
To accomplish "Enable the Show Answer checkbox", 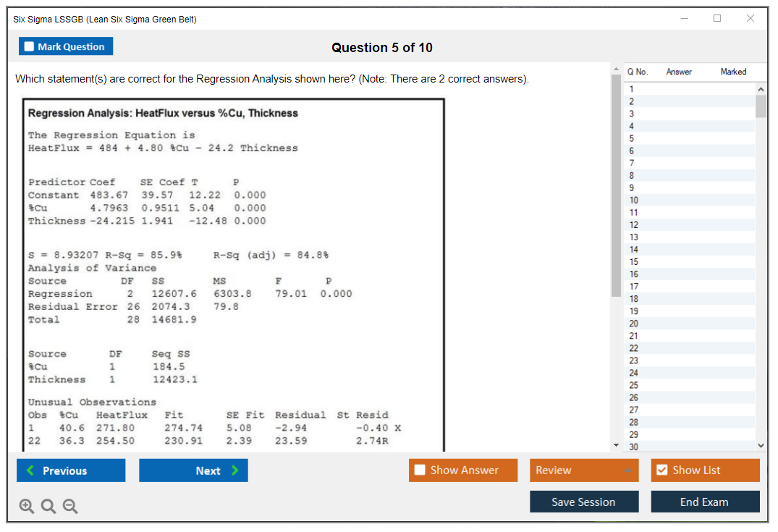I will tap(420, 470).
